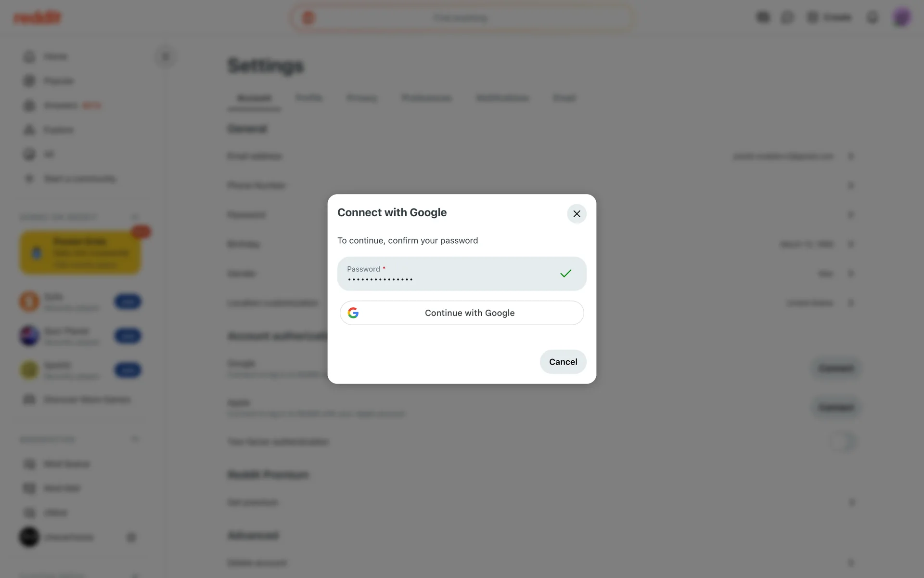Collapse the left navigation sidebar
The height and width of the screenshot is (578, 924).
tap(166, 57)
